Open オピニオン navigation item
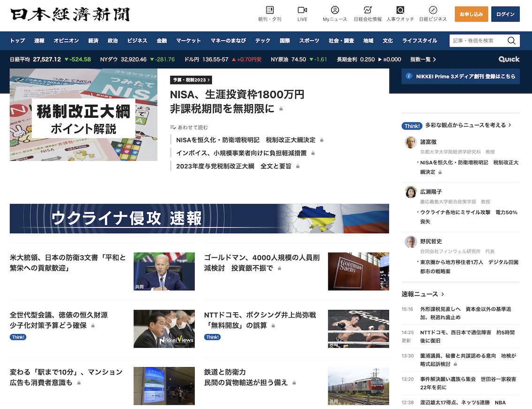This screenshot has height=409, width=532. 66,41
